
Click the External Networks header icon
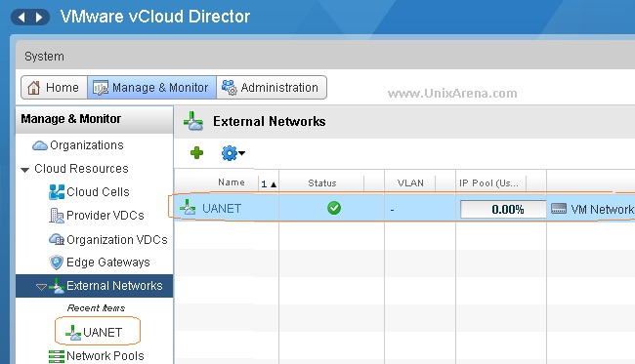click(x=193, y=121)
